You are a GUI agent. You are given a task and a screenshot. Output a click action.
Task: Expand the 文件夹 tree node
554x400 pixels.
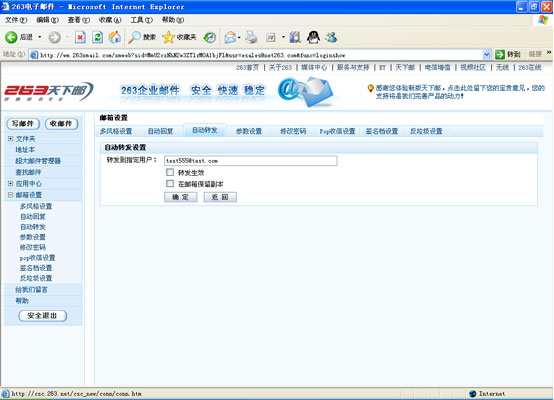(10, 139)
